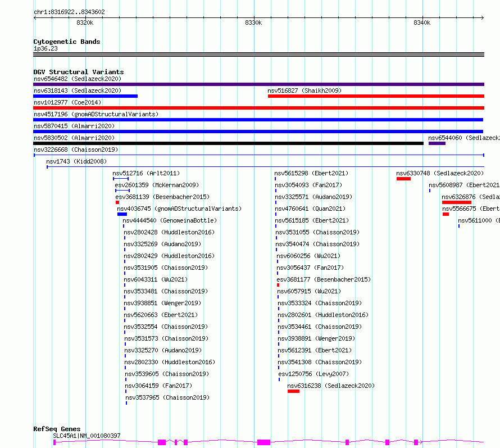Select nsv3540474 (Chaisson2019) variant
Image resolution: width=500 pixels, height=448 pixels.
tap(317, 244)
